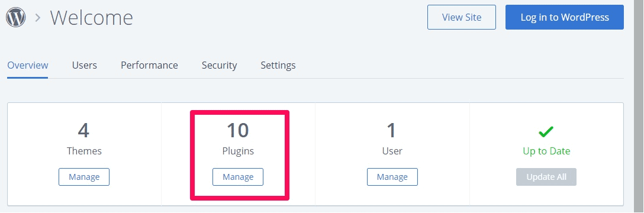Manage the 10 installed Plugins
Screen dimensions: 644x213
pos(238,177)
